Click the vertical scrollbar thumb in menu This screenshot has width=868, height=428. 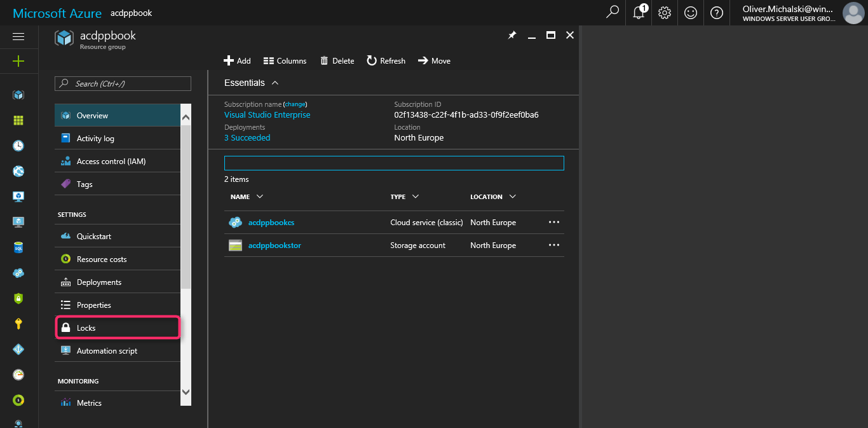tap(186, 207)
